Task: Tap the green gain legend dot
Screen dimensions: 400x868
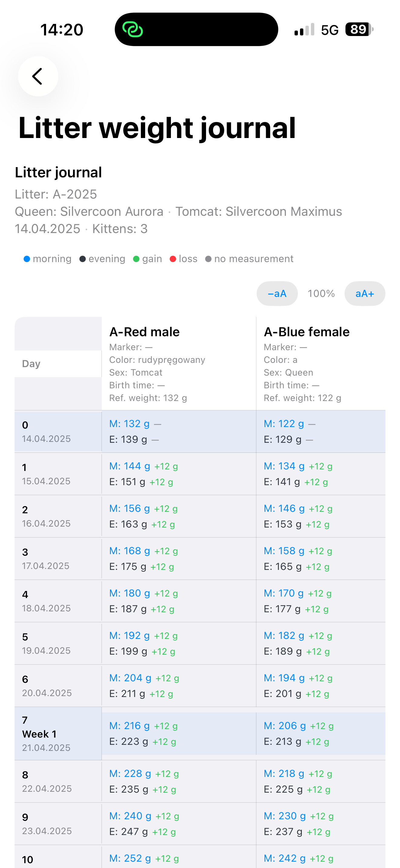Action: point(136,259)
